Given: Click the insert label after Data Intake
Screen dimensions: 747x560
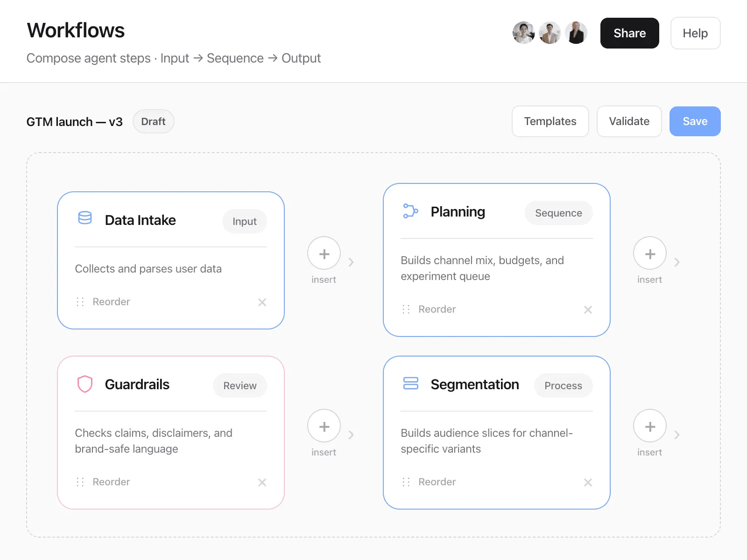Looking at the screenshot, I should pyautogui.click(x=324, y=280).
